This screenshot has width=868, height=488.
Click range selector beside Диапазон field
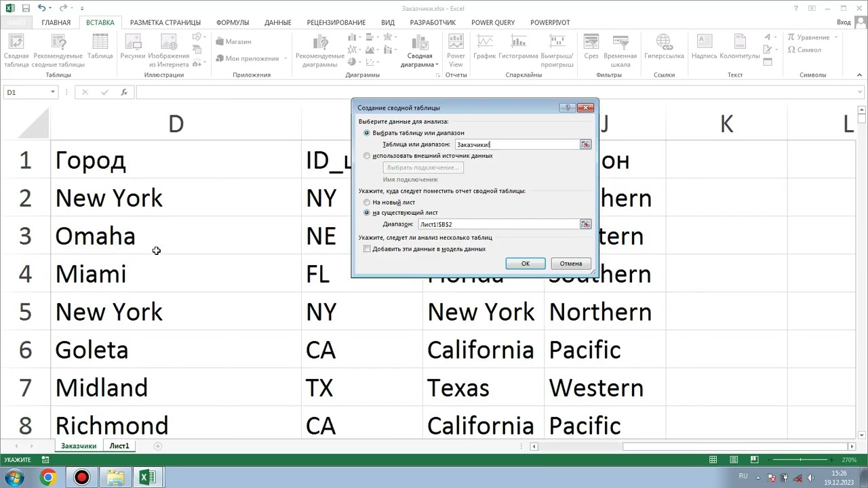click(x=585, y=224)
